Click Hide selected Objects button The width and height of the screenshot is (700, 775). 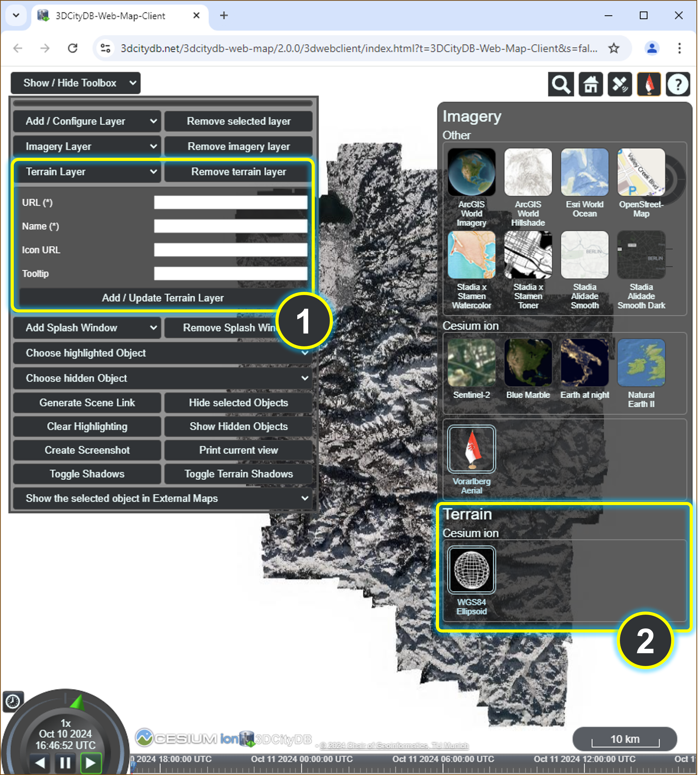pos(238,402)
